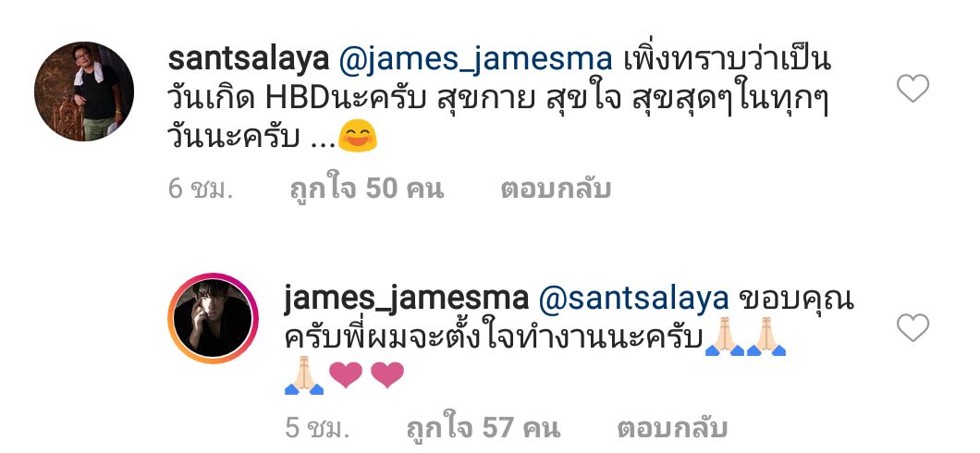Follow the @james_jamesma mention in first comment
The width and height of the screenshot is (980, 453).
coord(475,60)
